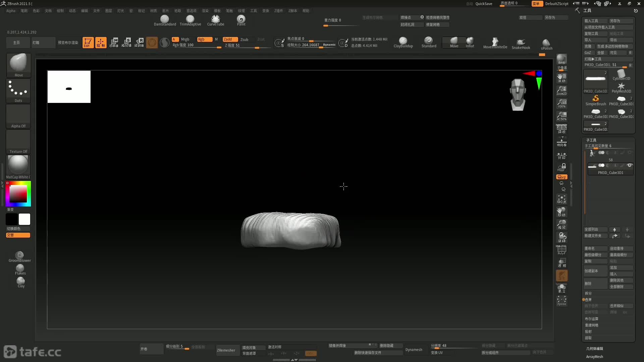Select the Clay brush on the left shelf
This screenshot has width=644, height=362.
click(x=21, y=282)
